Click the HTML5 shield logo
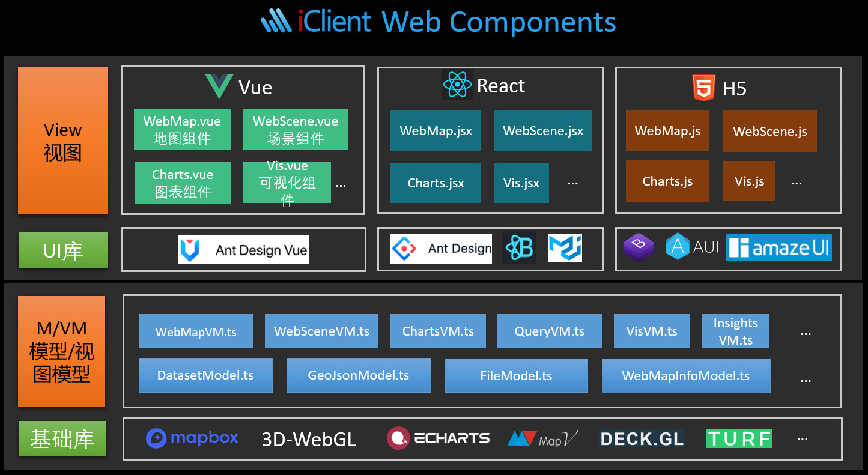Image resolution: width=868 pixels, height=475 pixels. [703, 88]
